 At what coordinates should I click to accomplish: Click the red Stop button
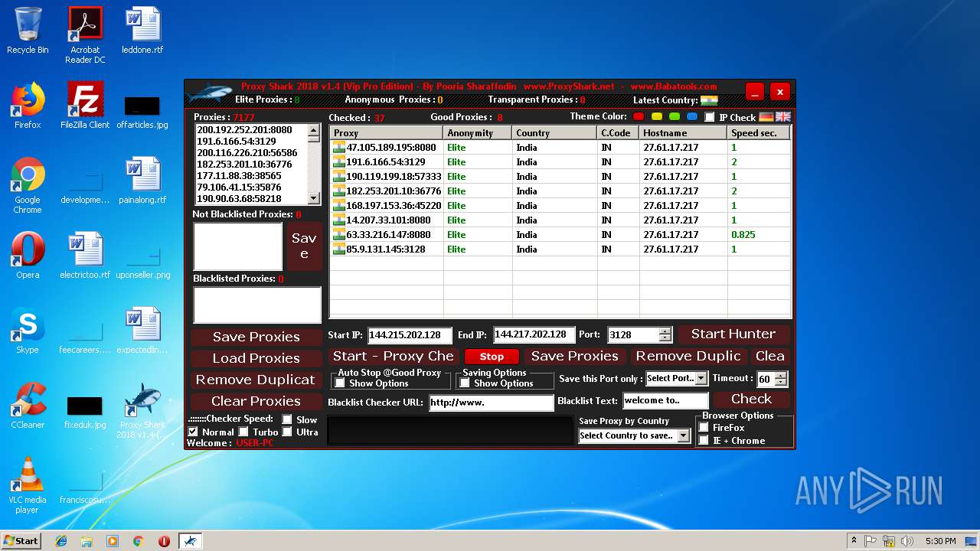(x=492, y=357)
